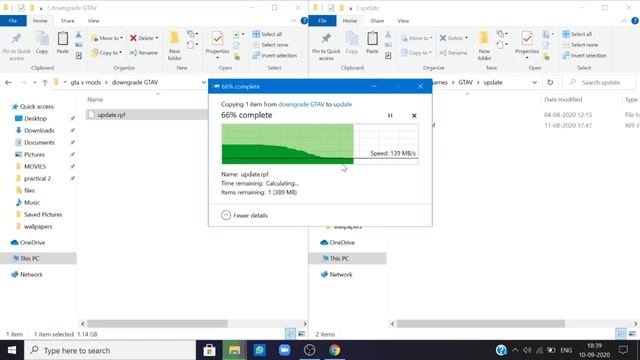Cancel the copy with the X button
Screen dimensions: 640x360
point(414,116)
